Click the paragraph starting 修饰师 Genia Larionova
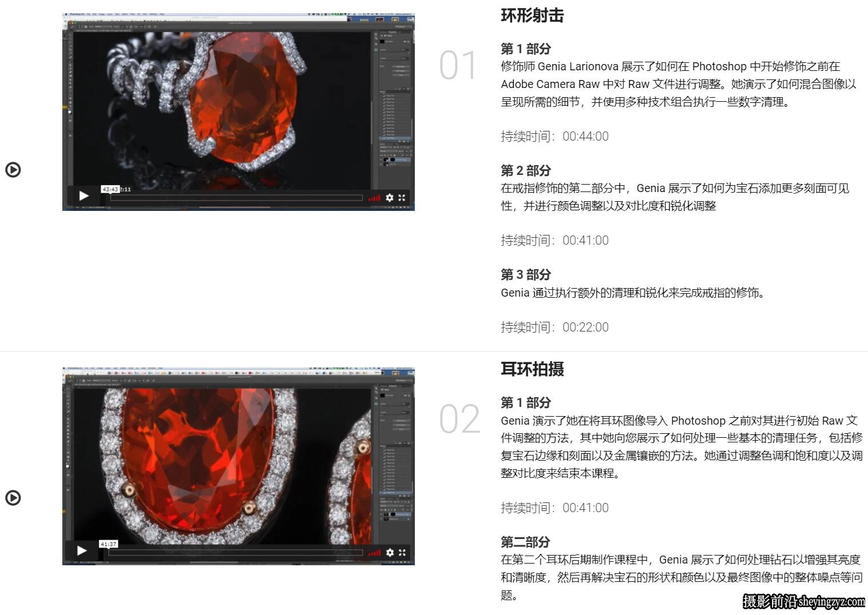 679,84
